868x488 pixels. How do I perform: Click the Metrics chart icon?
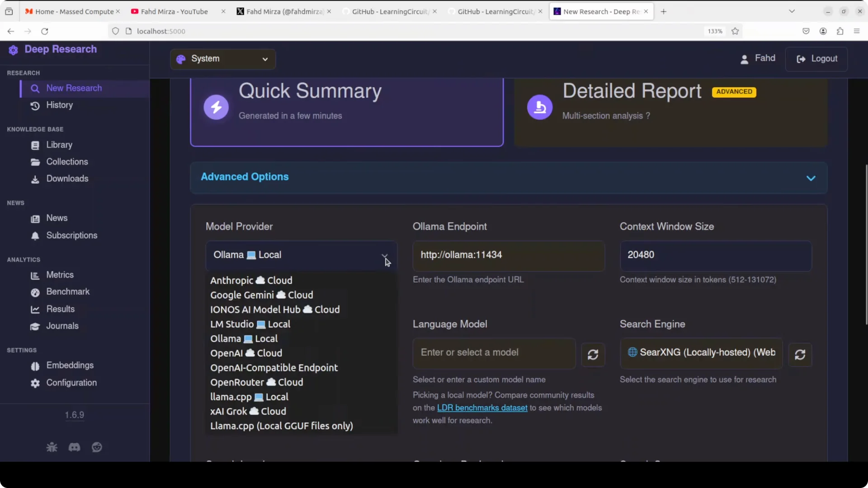pyautogui.click(x=35, y=275)
